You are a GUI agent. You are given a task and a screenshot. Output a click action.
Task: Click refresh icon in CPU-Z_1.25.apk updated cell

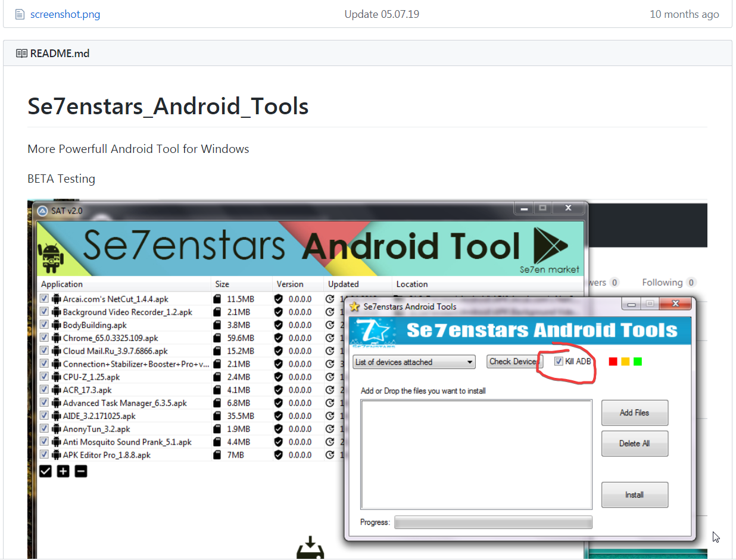pos(330,377)
